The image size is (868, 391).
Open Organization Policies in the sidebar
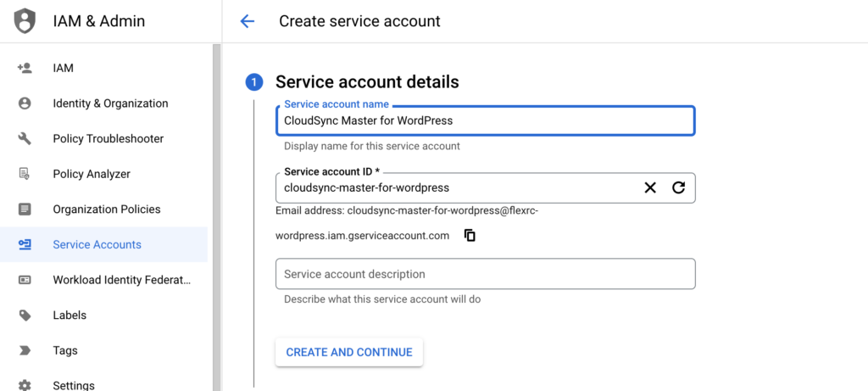tap(106, 209)
